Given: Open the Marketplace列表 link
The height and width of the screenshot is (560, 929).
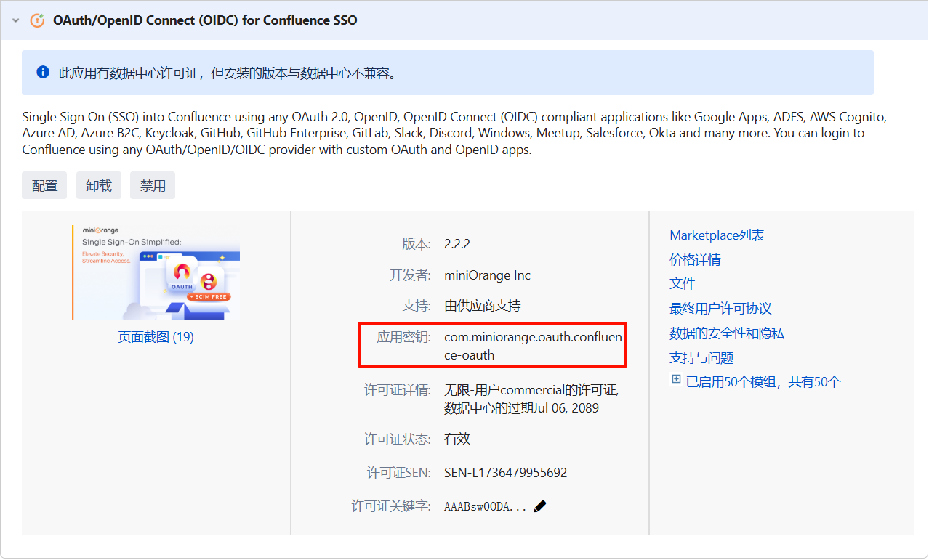Looking at the screenshot, I should (717, 235).
